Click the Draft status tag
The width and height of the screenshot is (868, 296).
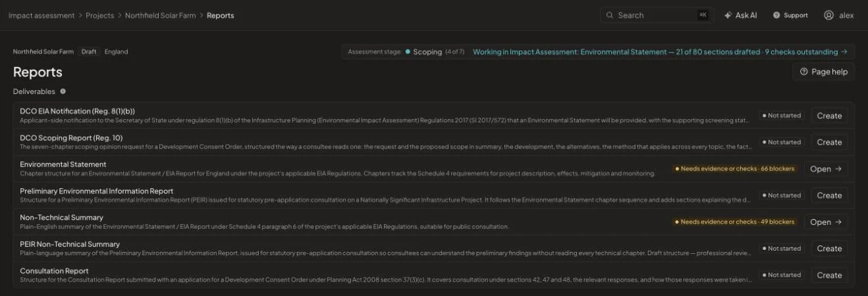89,51
